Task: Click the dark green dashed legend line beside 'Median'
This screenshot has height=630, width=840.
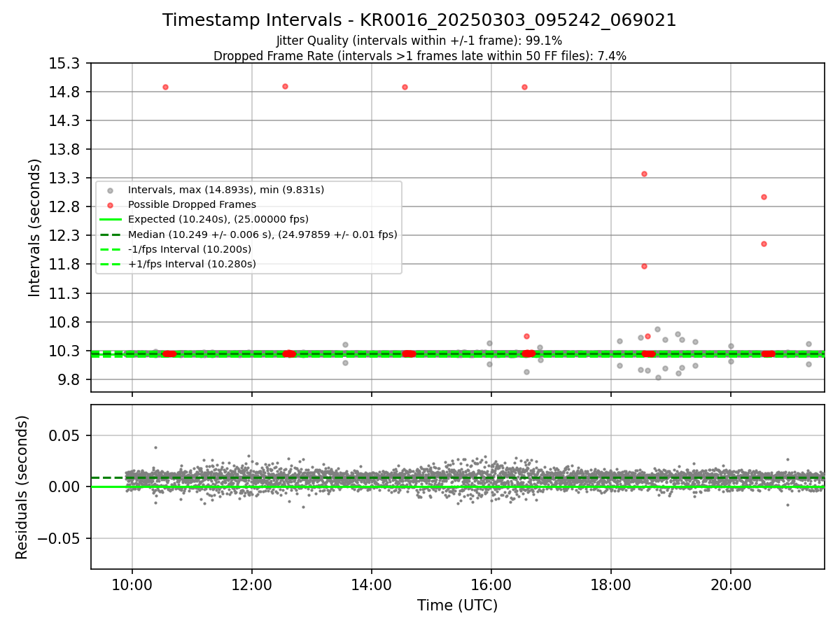Action: (x=110, y=234)
